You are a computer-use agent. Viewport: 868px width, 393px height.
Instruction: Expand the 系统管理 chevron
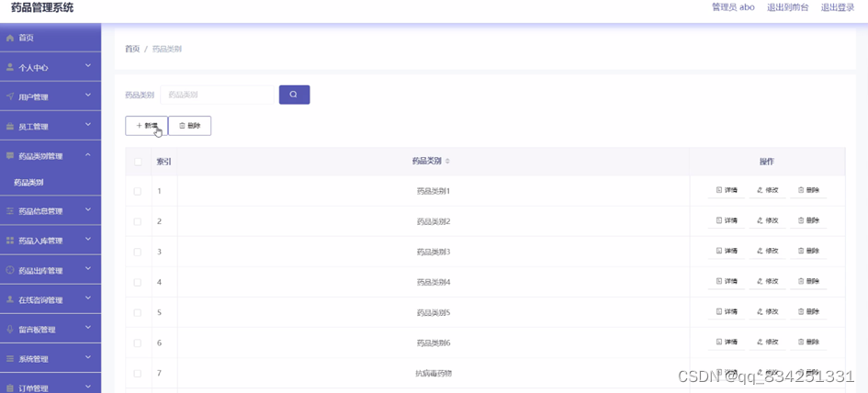point(88,357)
